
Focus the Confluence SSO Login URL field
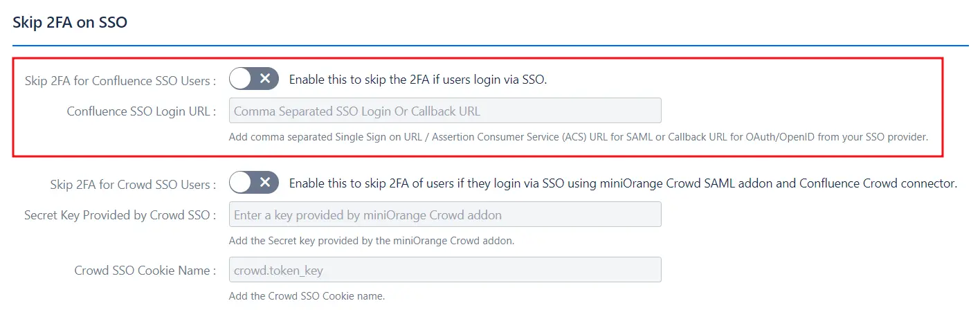pos(444,111)
